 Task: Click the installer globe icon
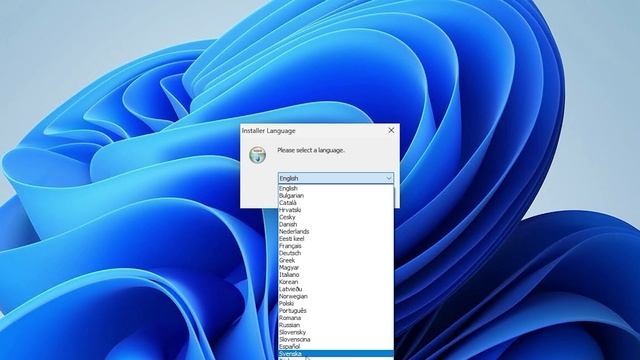point(258,155)
